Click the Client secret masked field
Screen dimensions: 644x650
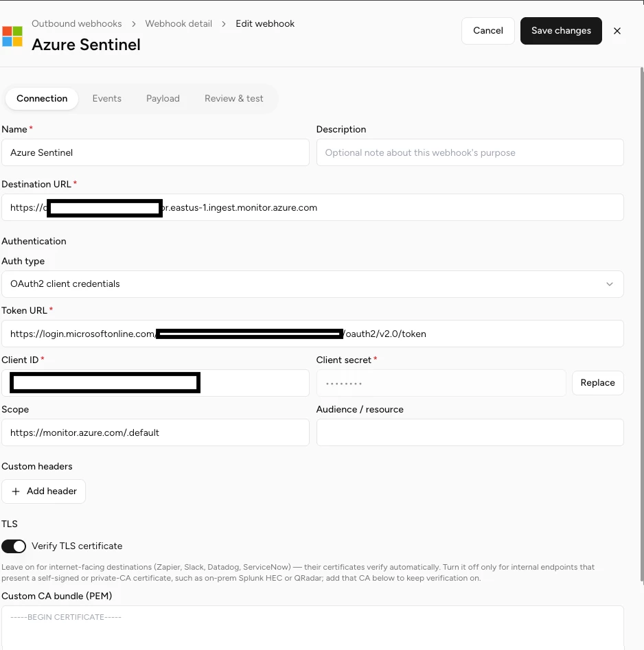441,383
